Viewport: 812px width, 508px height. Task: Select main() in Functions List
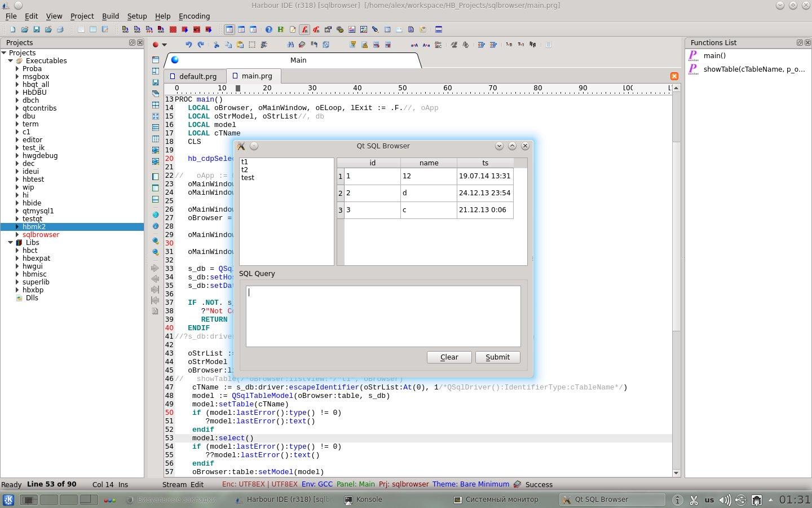pos(714,55)
